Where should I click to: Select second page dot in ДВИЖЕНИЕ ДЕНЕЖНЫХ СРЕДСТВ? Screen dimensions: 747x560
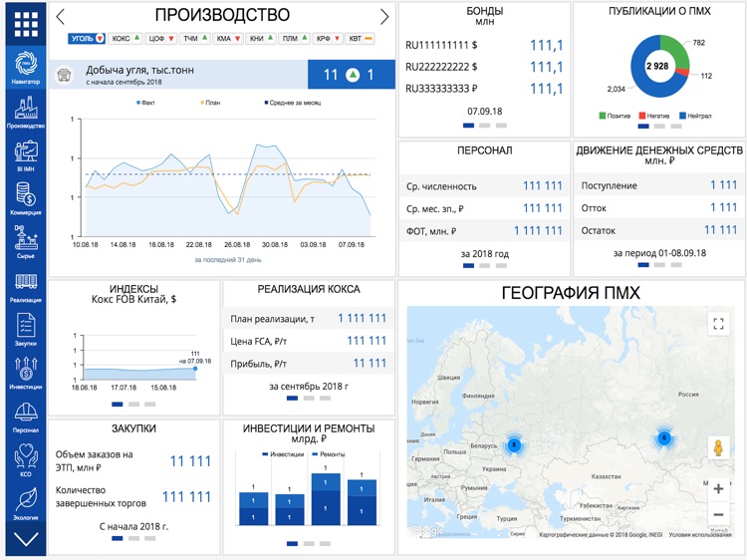(659, 264)
